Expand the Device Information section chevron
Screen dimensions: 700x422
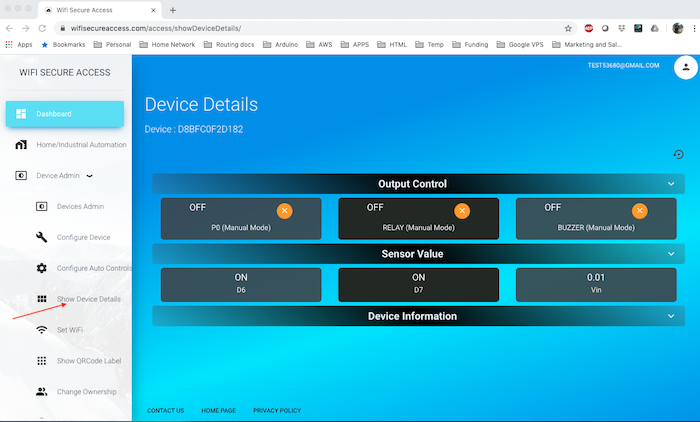[671, 316]
